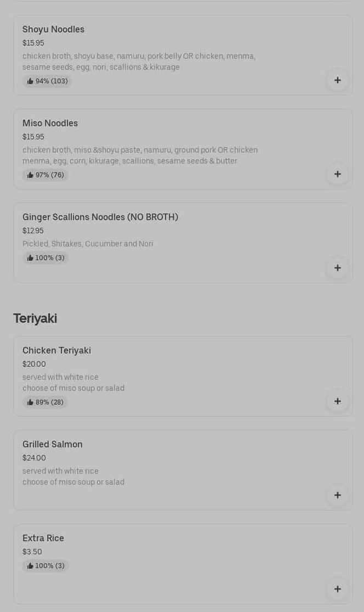This screenshot has height=612, width=364.
Task: Add Shoyu Noodles using plus icon
Action: coord(338,80)
